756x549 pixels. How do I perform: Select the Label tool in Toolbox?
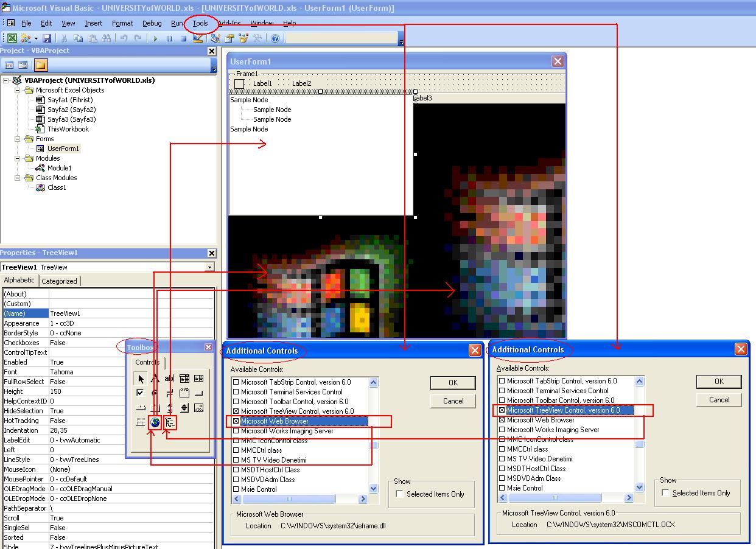click(155, 379)
